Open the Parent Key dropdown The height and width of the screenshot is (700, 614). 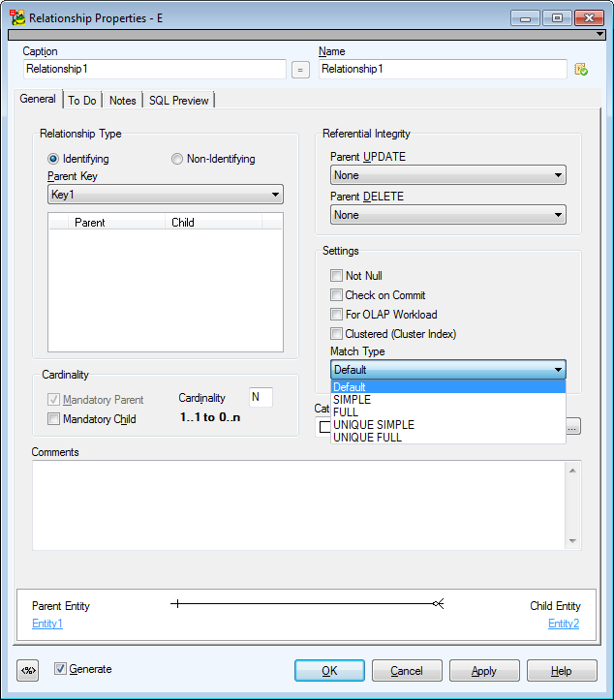pos(166,195)
